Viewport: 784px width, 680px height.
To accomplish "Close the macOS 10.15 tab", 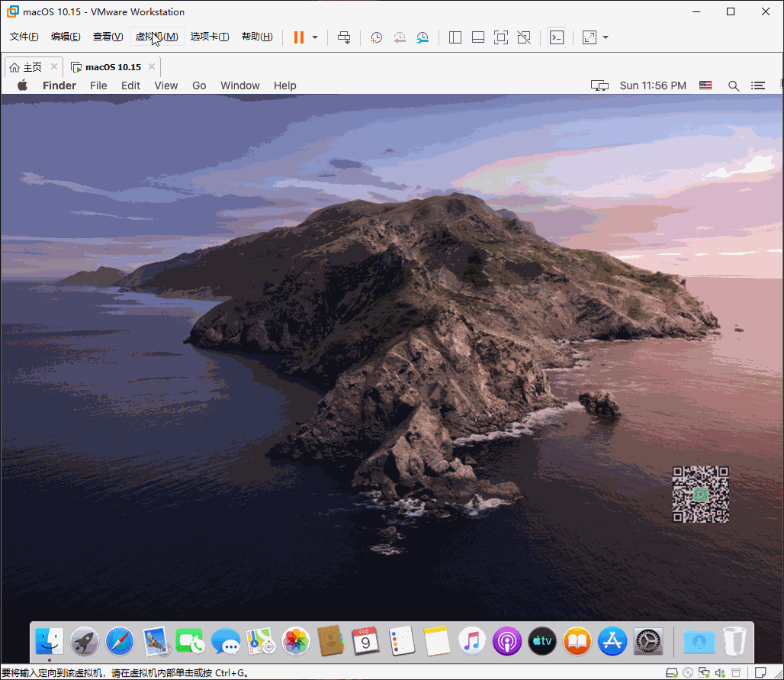I will pyautogui.click(x=152, y=67).
